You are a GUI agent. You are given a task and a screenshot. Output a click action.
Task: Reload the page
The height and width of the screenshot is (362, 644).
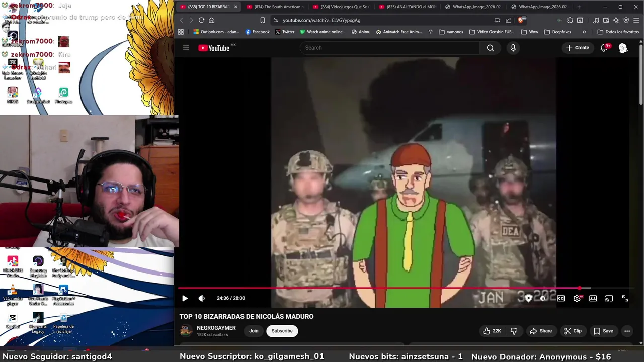point(201,20)
